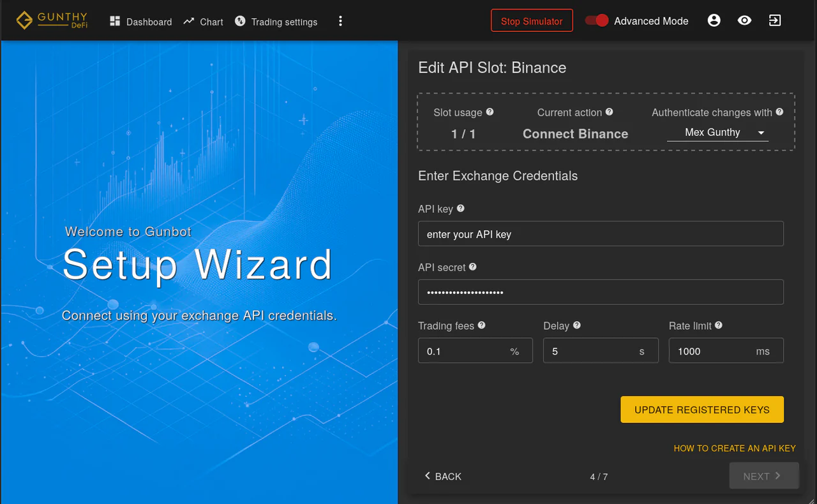Click the 'Edit API Slot: Binance' heading

[492, 68]
